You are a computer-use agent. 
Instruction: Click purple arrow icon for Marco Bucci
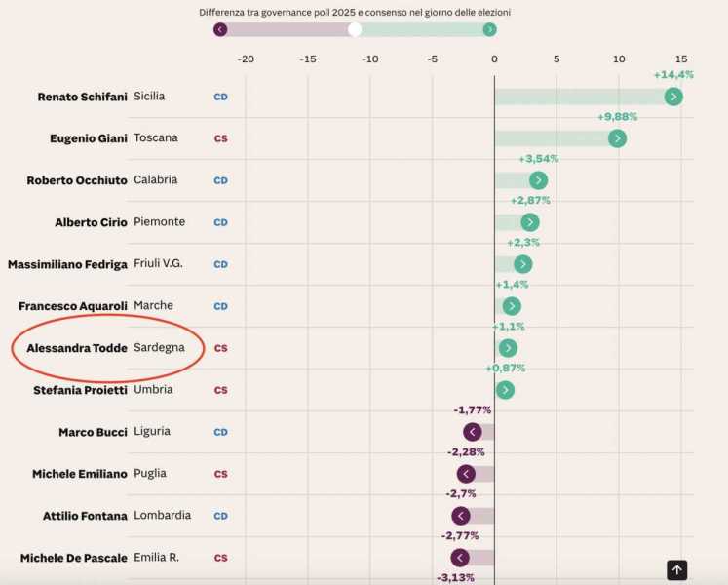point(473,432)
